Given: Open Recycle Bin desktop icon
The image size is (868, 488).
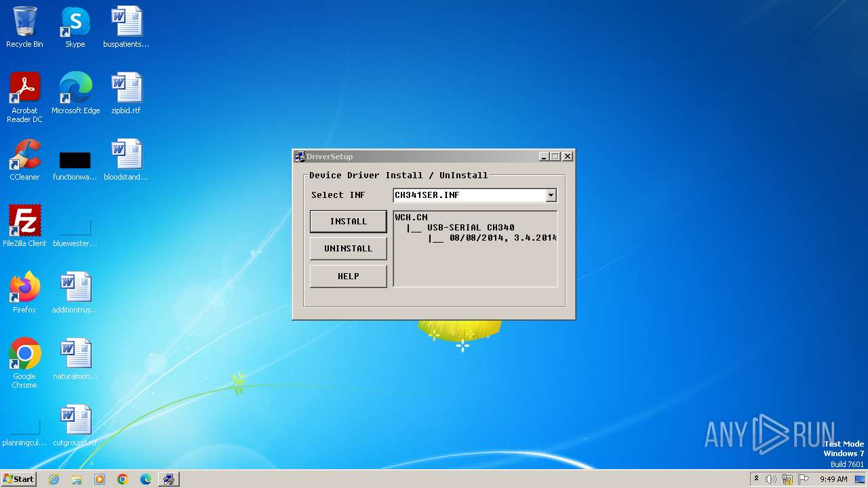Looking at the screenshot, I should point(24,27).
